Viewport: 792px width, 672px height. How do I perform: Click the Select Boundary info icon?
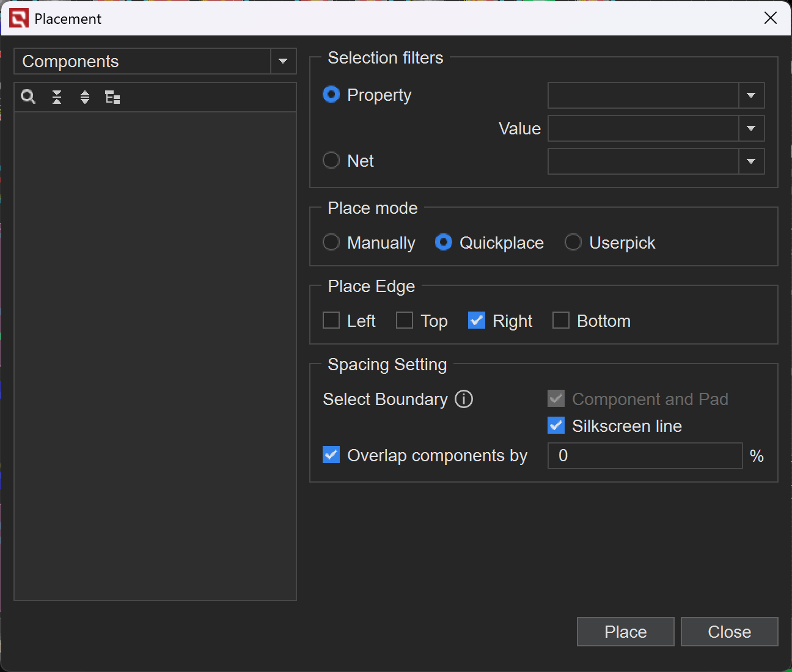[464, 399]
